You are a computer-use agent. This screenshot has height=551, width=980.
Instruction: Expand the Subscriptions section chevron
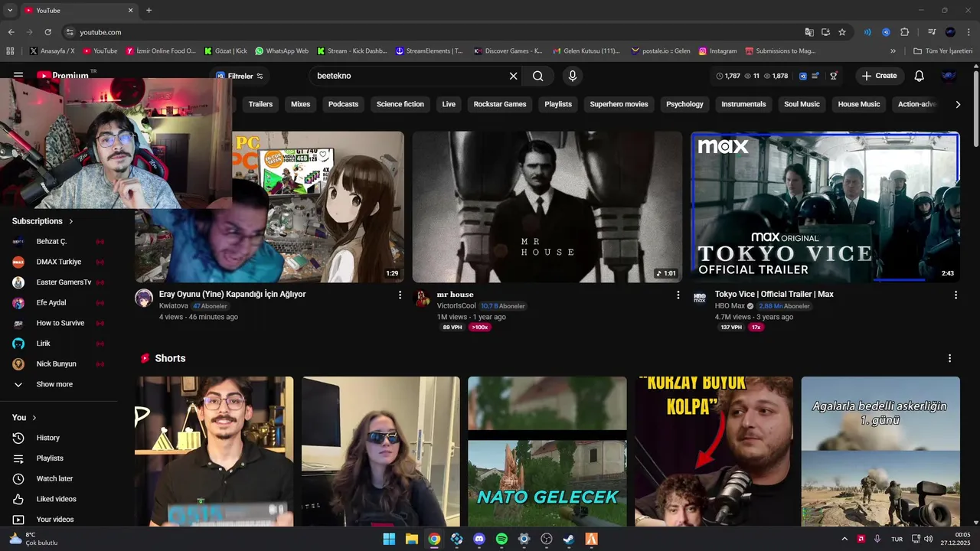(71, 221)
